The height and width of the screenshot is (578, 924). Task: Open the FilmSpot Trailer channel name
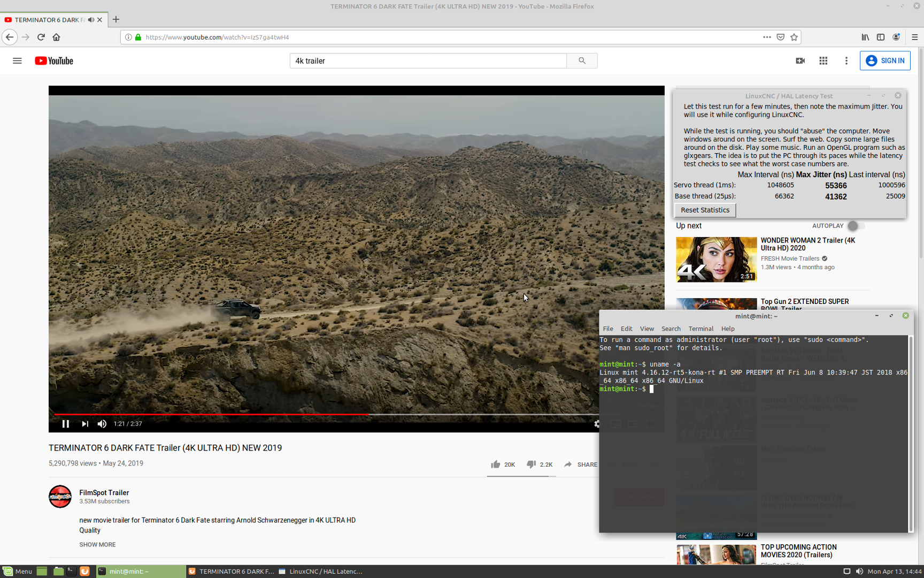pyautogui.click(x=104, y=492)
